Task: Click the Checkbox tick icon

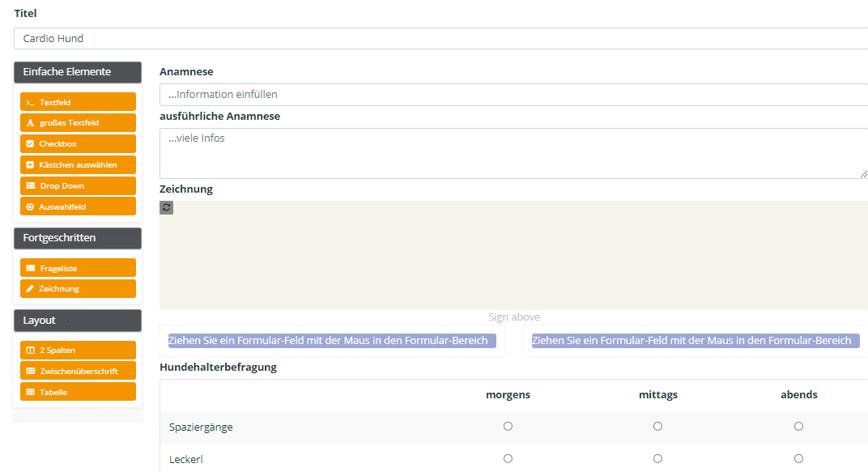Action: pos(30,144)
